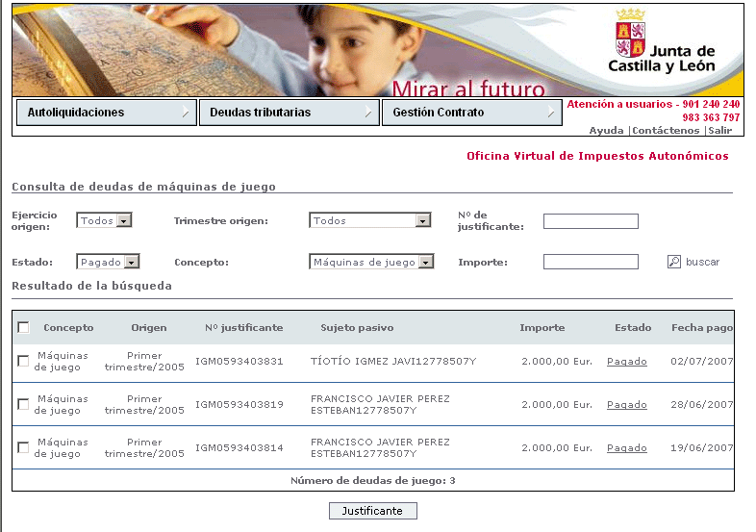The image size is (756, 532).
Task: Open the Ejercicio origen dropdown
Action: point(123,220)
